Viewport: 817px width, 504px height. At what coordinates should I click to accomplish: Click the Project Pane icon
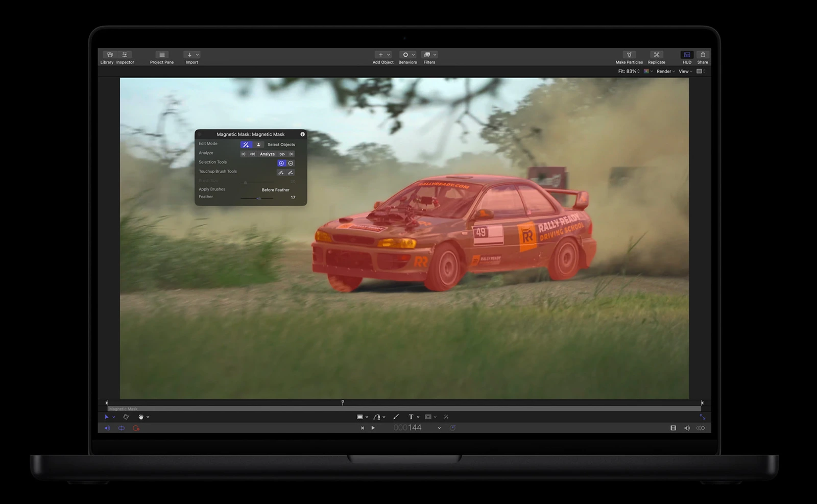coord(161,55)
